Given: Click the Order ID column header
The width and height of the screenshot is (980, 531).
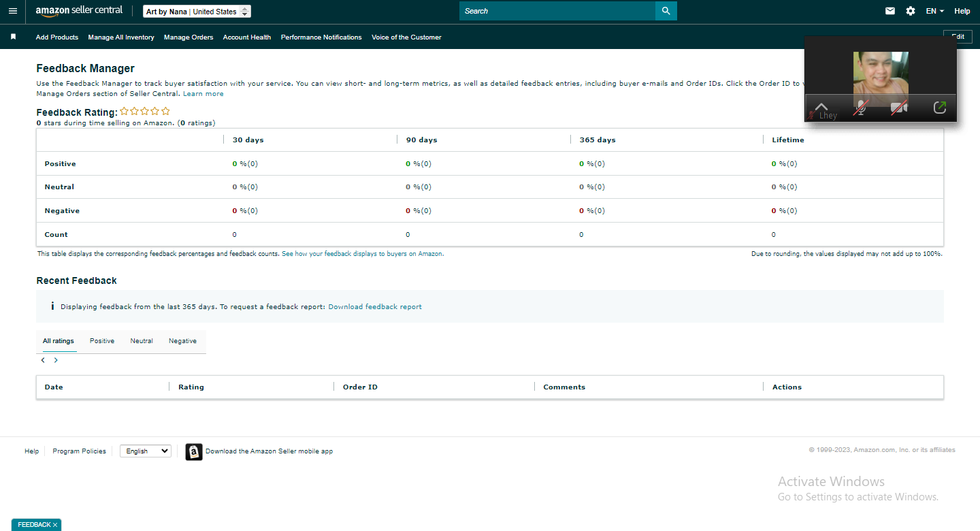Looking at the screenshot, I should point(360,387).
